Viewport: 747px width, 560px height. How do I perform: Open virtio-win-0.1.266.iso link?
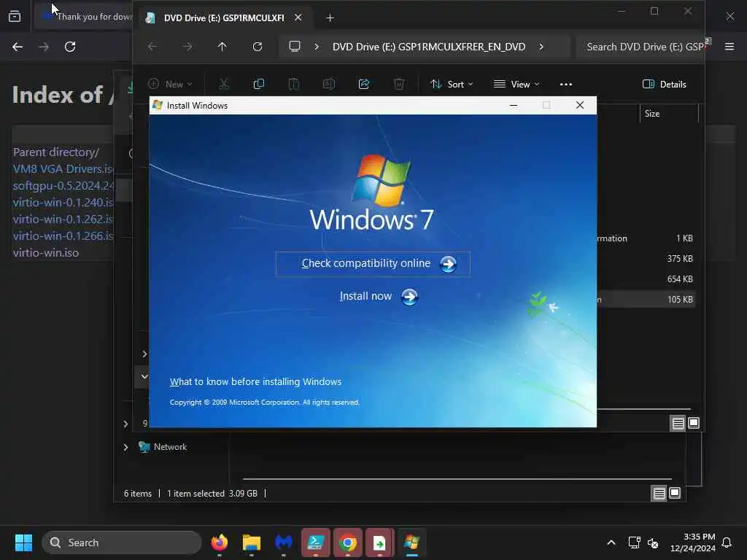coord(63,236)
